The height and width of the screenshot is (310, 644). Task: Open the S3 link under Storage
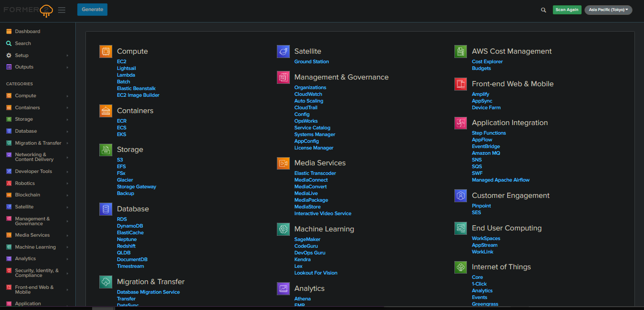click(x=120, y=160)
